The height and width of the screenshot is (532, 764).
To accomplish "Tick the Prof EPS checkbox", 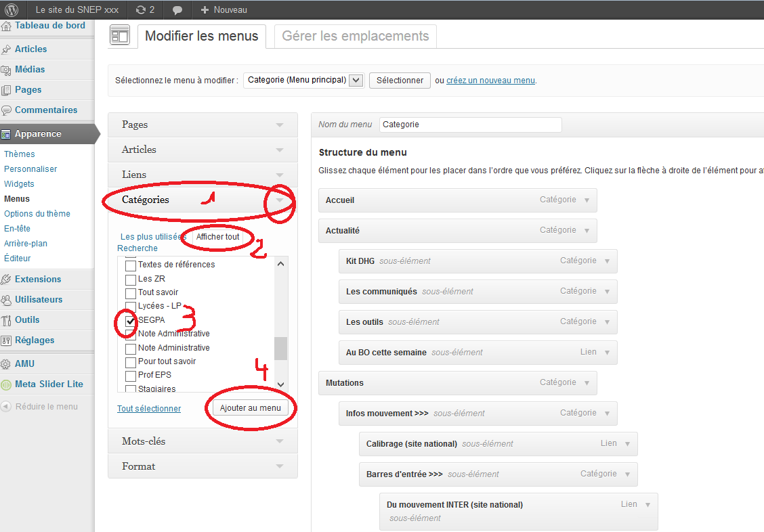I will point(131,375).
